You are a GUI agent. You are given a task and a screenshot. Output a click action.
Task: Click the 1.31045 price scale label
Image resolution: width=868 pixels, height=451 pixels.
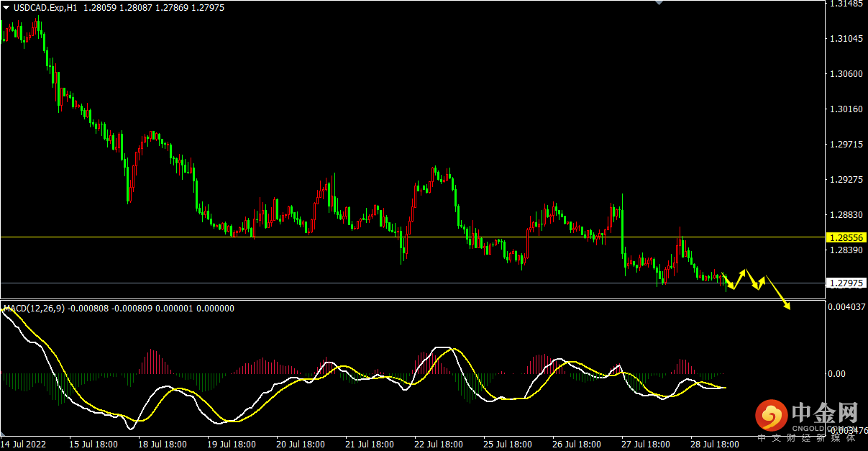[845, 38]
